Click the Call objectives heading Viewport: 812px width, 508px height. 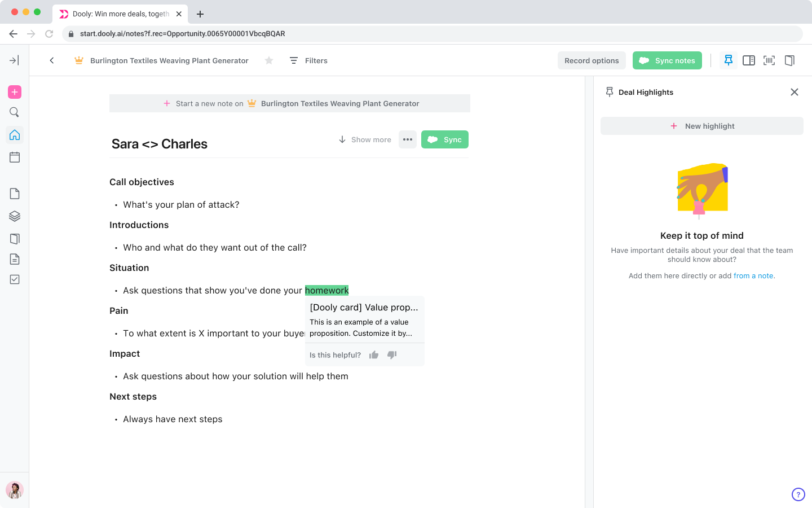(142, 182)
